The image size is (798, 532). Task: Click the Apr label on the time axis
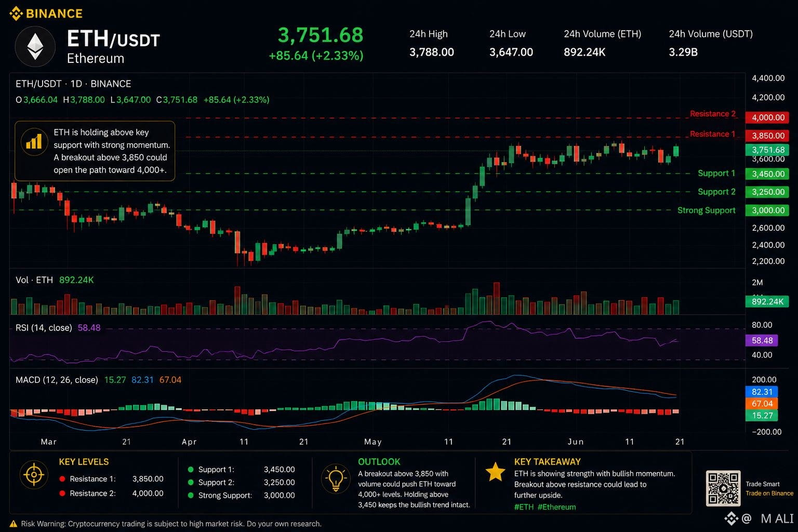pyautogui.click(x=189, y=442)
